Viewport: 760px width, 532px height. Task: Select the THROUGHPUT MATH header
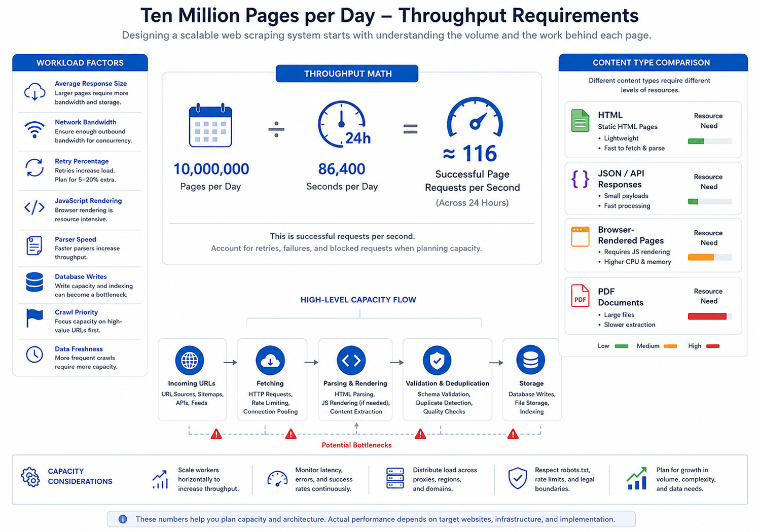(347, 74)
